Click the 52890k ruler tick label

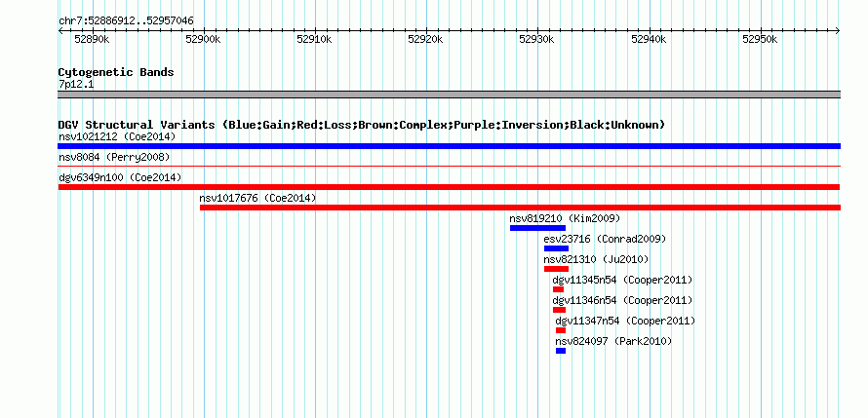coord(93,39)
